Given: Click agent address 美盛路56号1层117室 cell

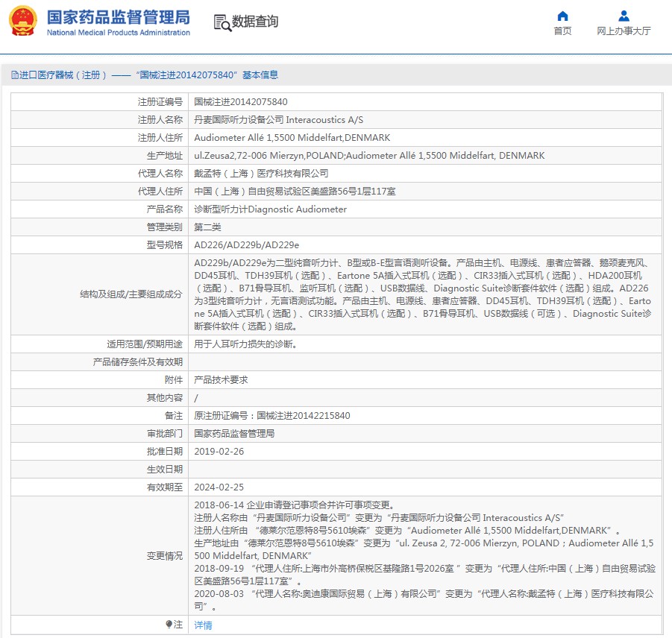Looking at the screenshot, I should 424,192.
